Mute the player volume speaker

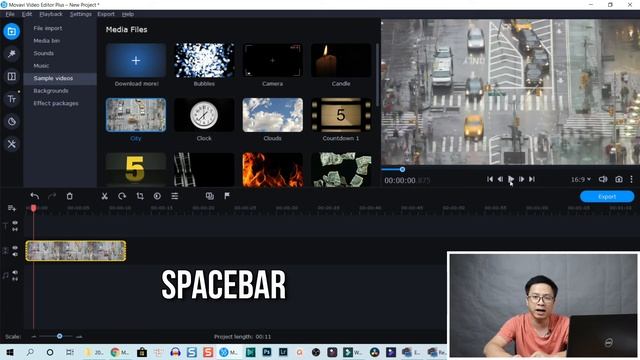point(603,179)
